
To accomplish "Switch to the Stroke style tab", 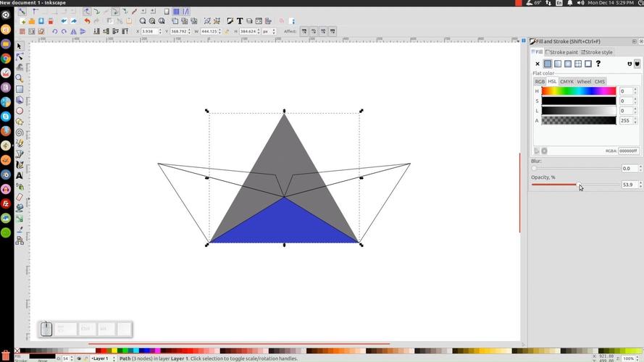I will (x=596, y=52).
